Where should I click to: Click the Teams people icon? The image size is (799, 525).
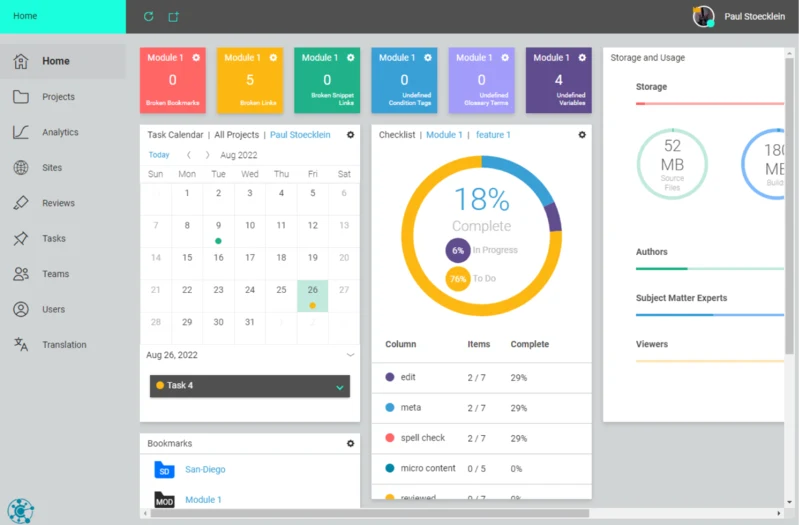(20, 274)
